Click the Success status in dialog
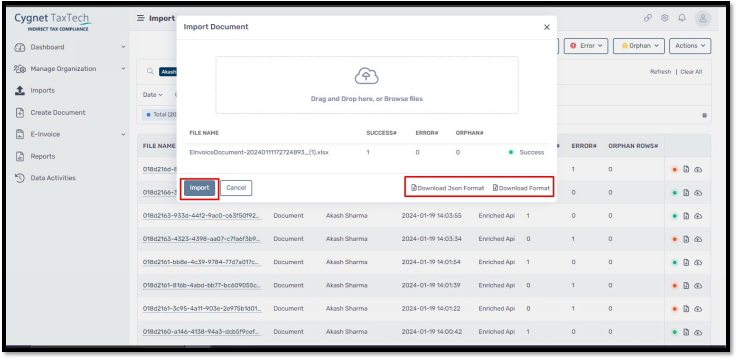The image size is (737, 360). coord(532,153)
